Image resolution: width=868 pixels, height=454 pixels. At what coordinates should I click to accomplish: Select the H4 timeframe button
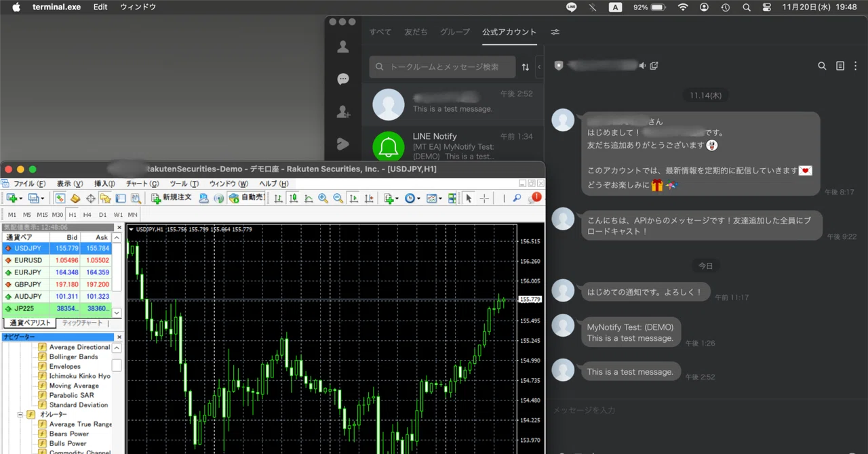(87, 215)
